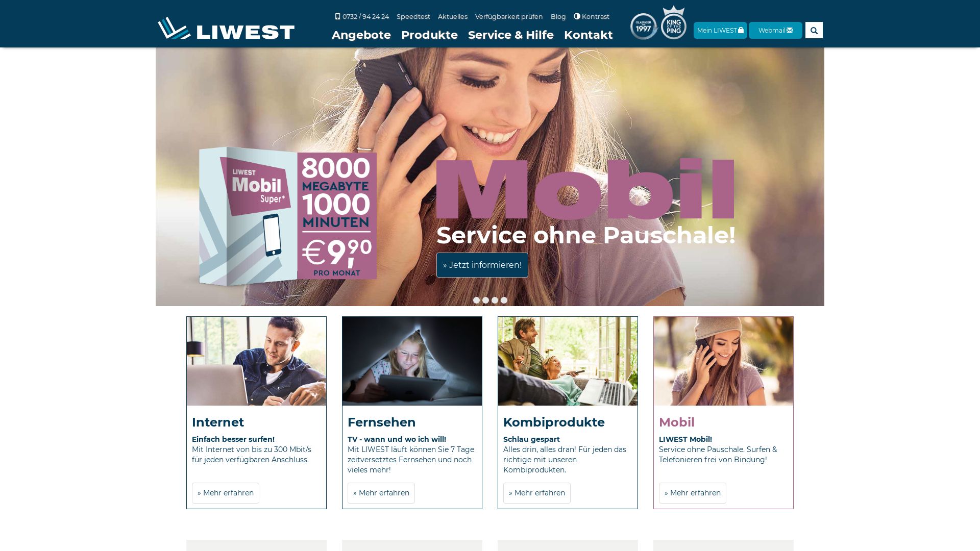Image resolution: width=980 pixels, height=551 pixels.
Task: Open Webmail with envelope icon
Action: coord(775,31)
